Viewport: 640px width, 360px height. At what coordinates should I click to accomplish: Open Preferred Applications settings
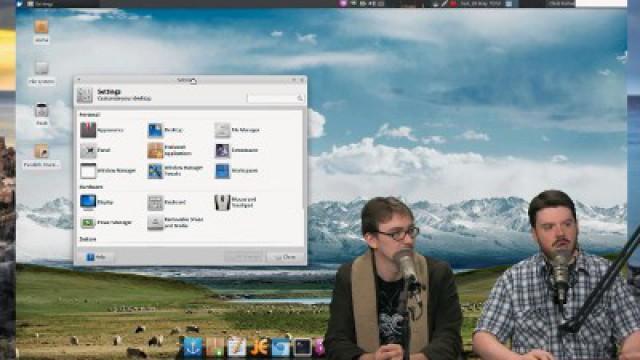coord(170,150)
